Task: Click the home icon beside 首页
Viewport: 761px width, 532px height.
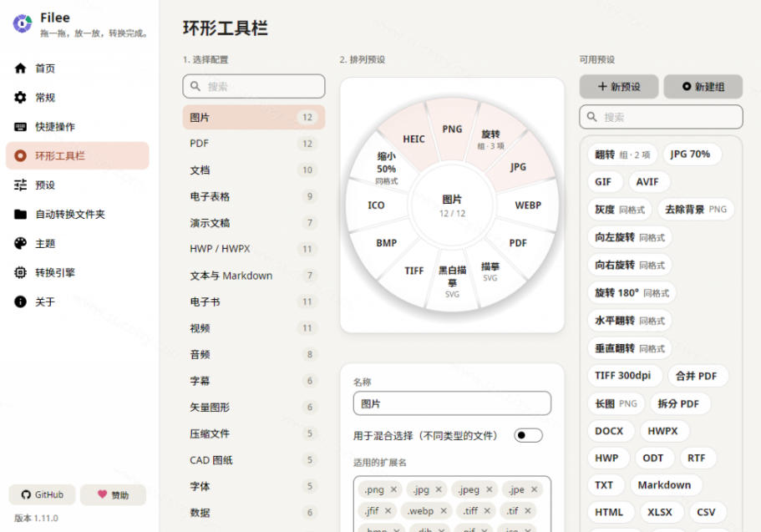Action: (20, 68)
